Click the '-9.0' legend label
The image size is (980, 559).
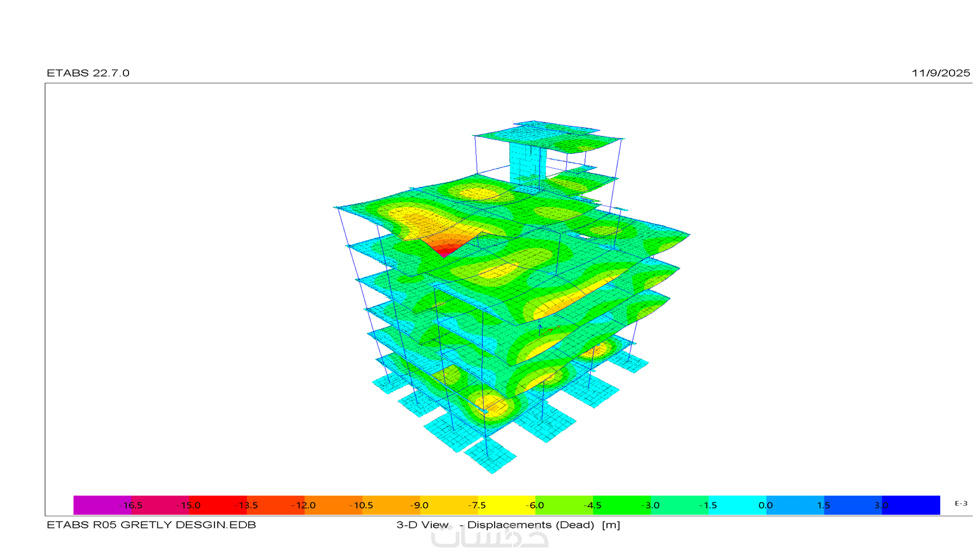419,505
